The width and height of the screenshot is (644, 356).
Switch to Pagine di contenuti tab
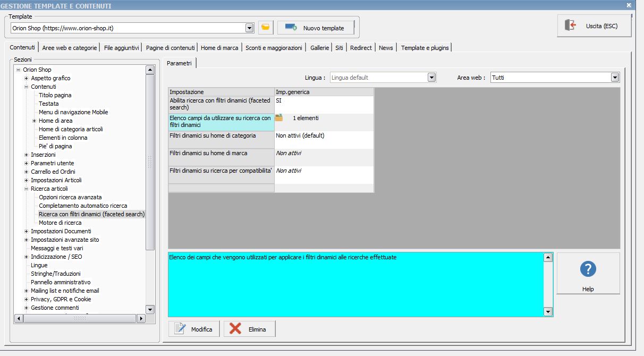click(x=170, y=48)
